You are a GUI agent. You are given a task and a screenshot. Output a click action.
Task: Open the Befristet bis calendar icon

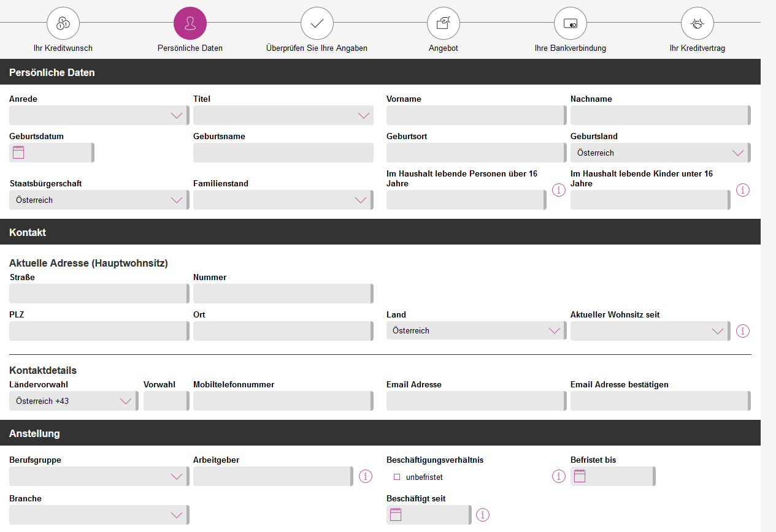(x=580, y=476)
